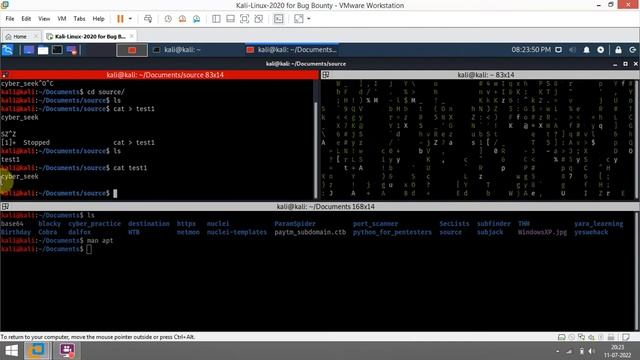The width and height of the screenshot is (640, 360).
Task: Click the 'ParamSpider' directory name
Action: 295,224
